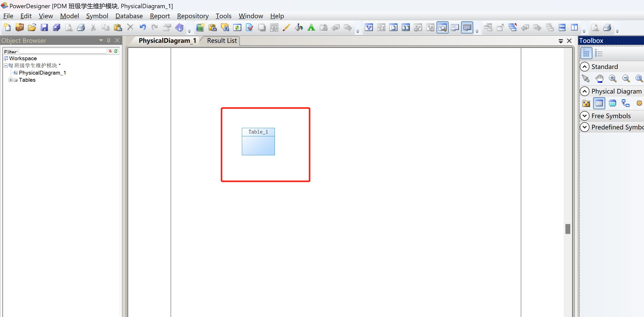Switch to the Result List tab

[222, 41]
